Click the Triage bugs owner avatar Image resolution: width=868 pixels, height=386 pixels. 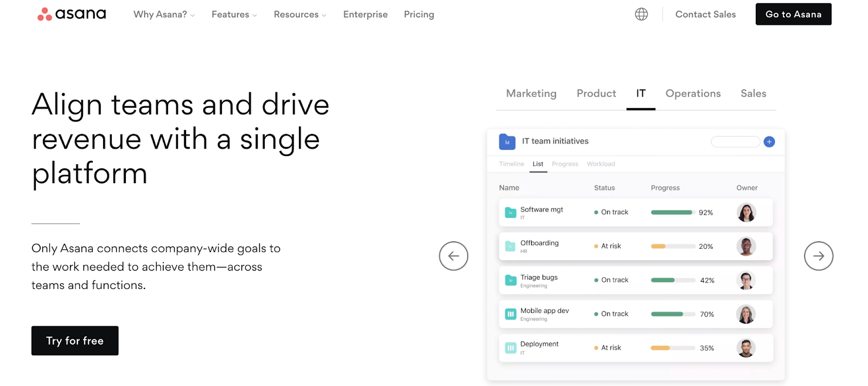[x=746, y=280]
